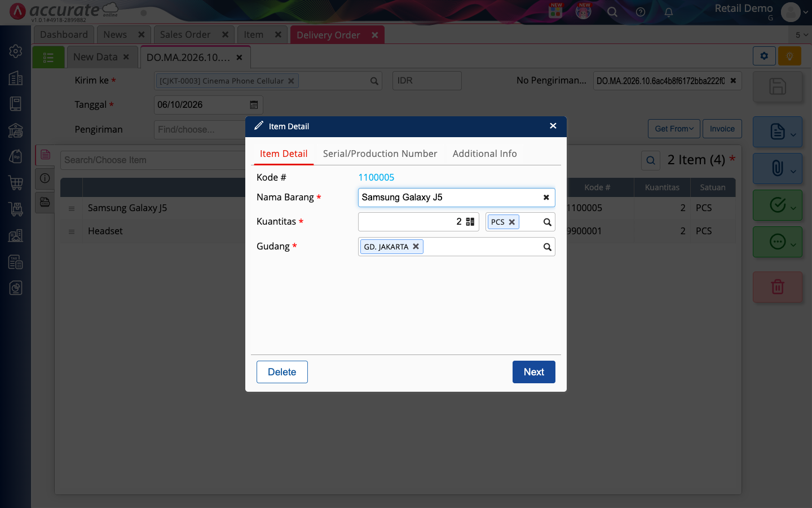
Task: Switch to Additional Info tab
Action: click(x=484, y=154)
